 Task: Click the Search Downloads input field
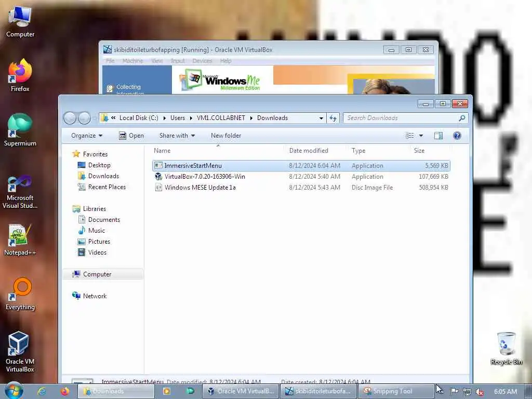pos(401,118)
